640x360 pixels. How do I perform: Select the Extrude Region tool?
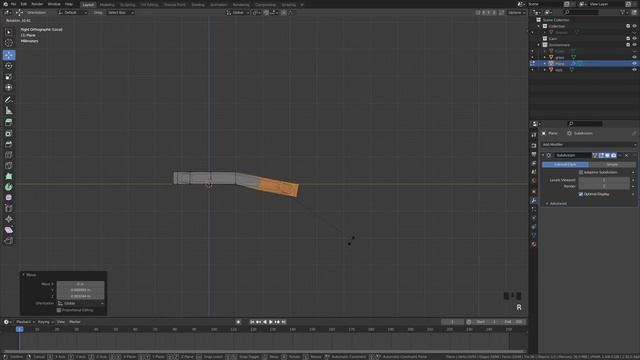[x=9, y=122]
